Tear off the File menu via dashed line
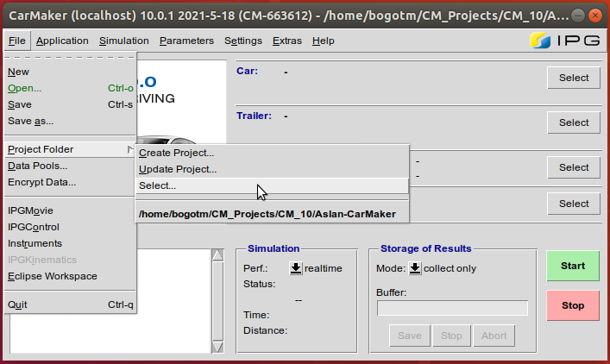The width and height of the screenshot is (610, 364). pyautogui.click(x=71, y=57)
